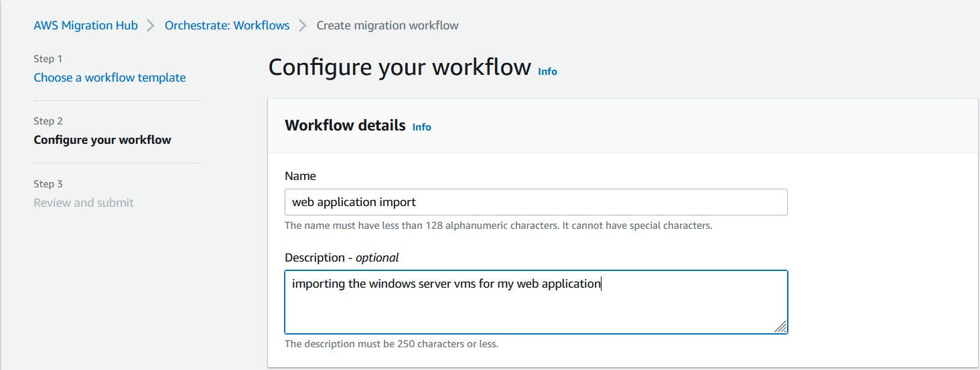Image resolution: width=980 pixels, height=370 pixels.
Task: Return to Choose a workflow template step
Action: click(110, 78)
